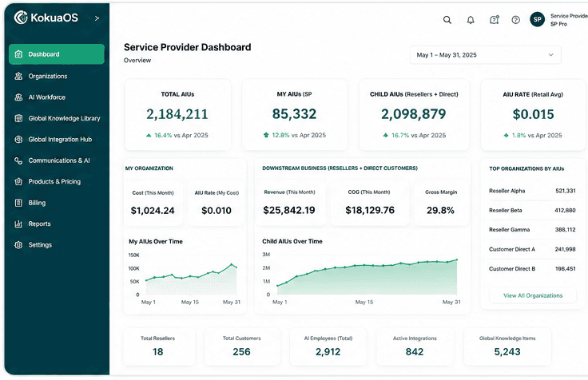This screenshot has width=588, height=380.
Task: Click the My AIUs Over Time chart
Action: tap(185, 278)
